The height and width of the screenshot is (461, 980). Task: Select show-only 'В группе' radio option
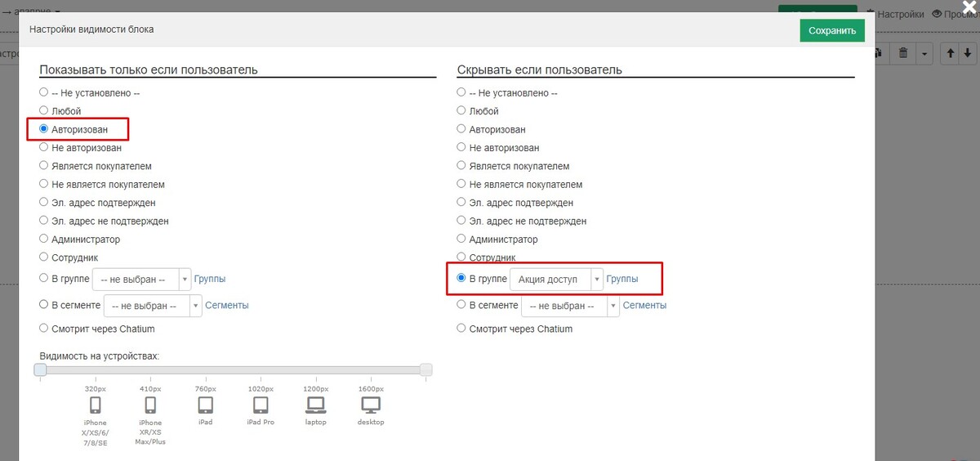click(x=44, y=278)
